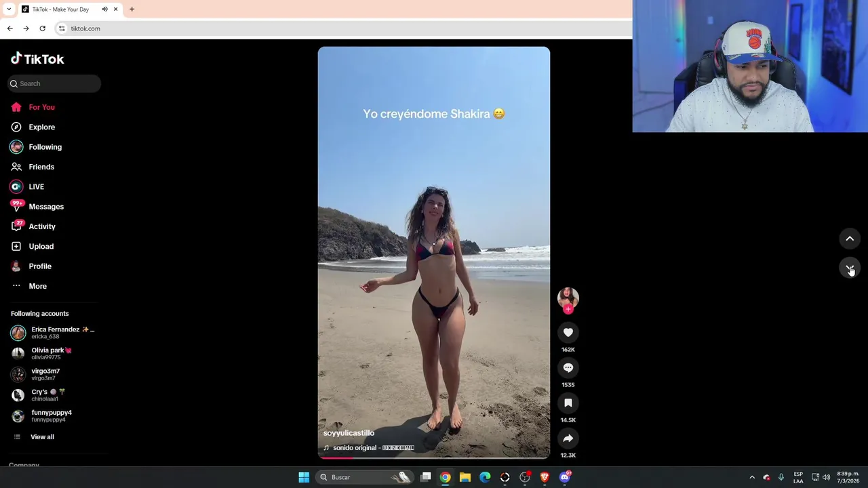This screenshot has height=488, width=868.
Task: Click the Company footer link
Action: click(24, 465)
